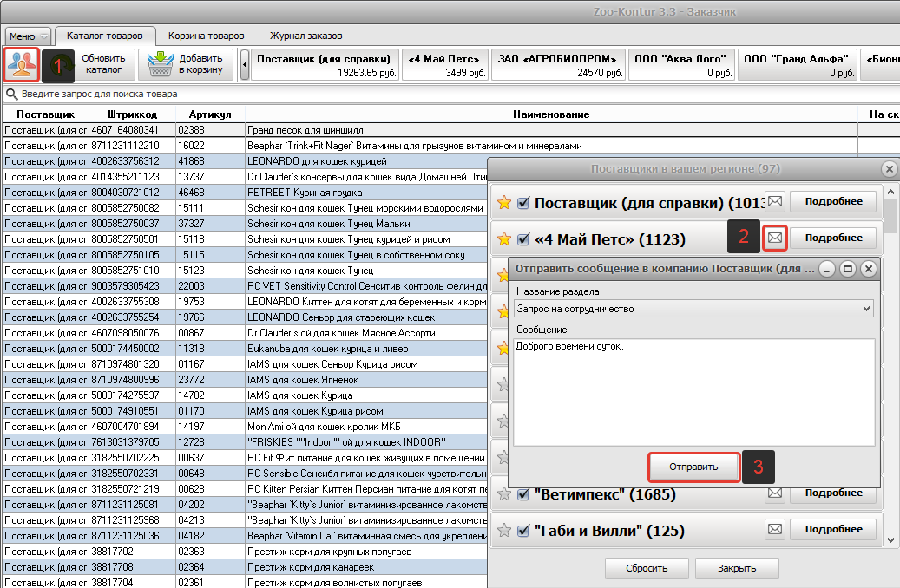Click Подробнее for "Габи и Вилли"

(x=833, y=529)
